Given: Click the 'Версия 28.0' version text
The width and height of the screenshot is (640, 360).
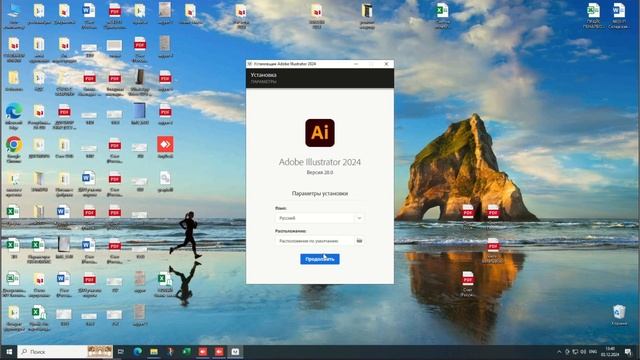Looking at the screenshot, I should (x=320, y=172).
